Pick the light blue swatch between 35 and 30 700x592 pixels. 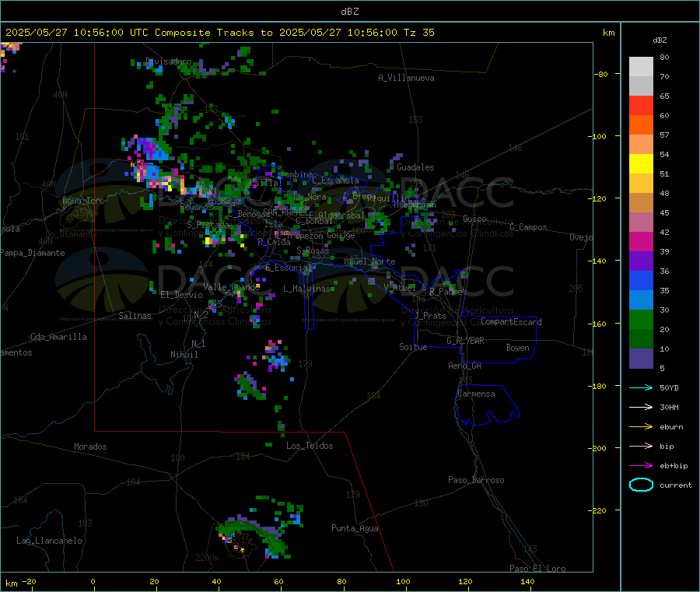(641, 300)
